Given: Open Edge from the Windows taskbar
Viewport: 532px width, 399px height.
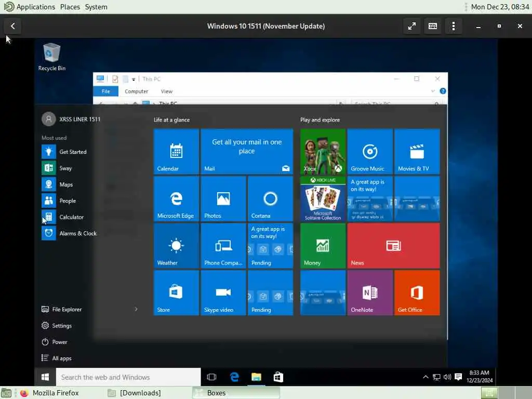Looking at the screenshot, I should (234, 377).
